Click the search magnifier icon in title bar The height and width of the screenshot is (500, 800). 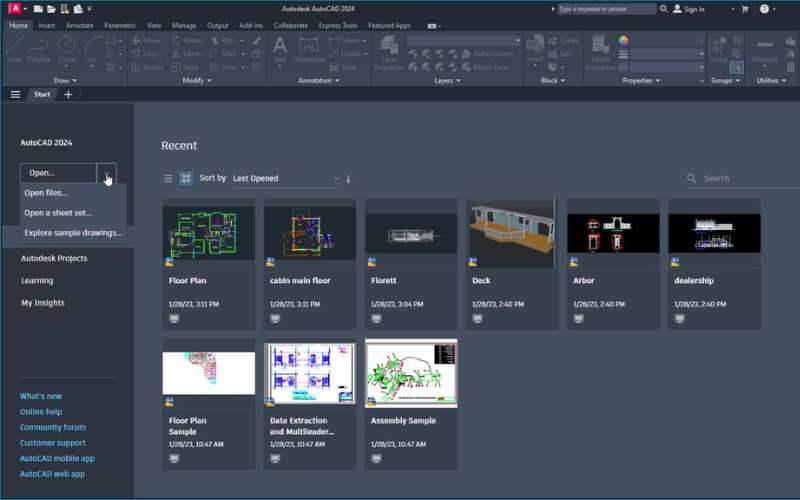point(665,8)
